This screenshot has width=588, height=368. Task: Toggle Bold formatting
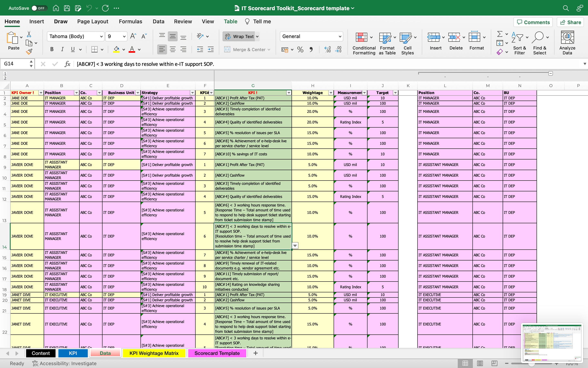coord(51,49)
